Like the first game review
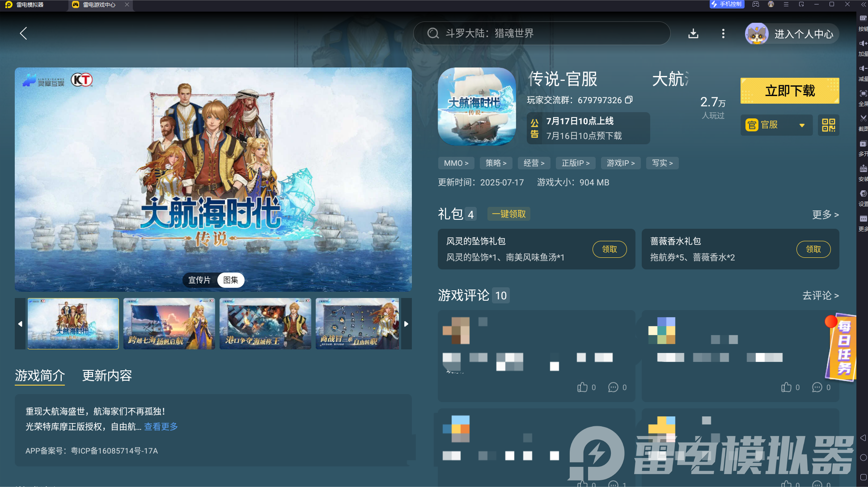The image size is (868, 487). point(582,387)
